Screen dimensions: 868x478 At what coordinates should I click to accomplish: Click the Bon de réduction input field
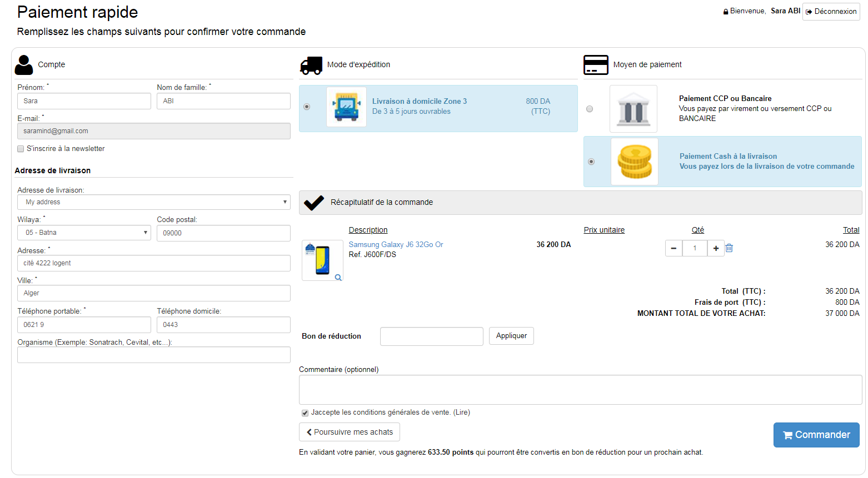coord(432,336)
